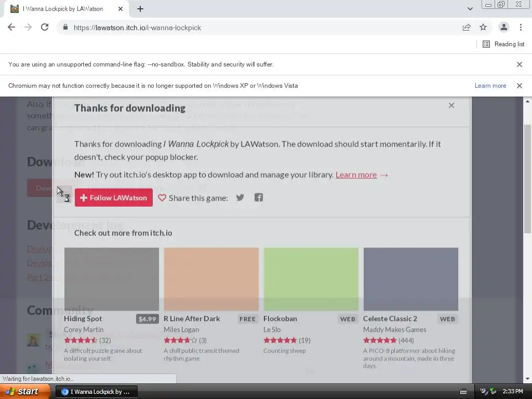532x399 pixels.
Task: Click the scrollbar up arrow
Action: point(527,101)
